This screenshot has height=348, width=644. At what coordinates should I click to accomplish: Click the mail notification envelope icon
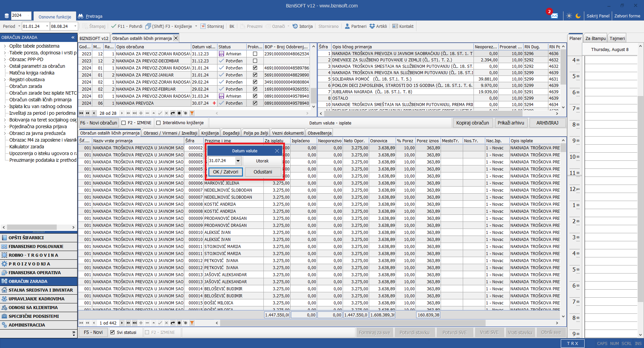[554, 16]
